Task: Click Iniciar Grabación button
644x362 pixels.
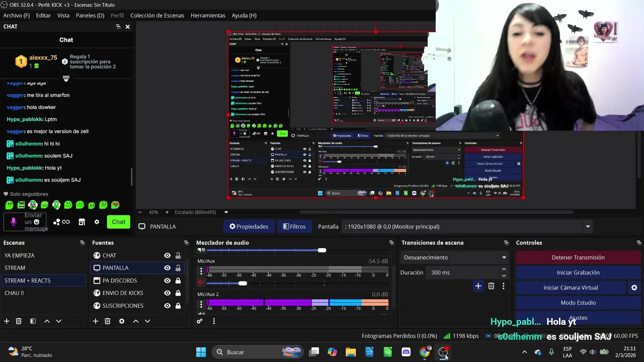Action: tap(578, 273)
